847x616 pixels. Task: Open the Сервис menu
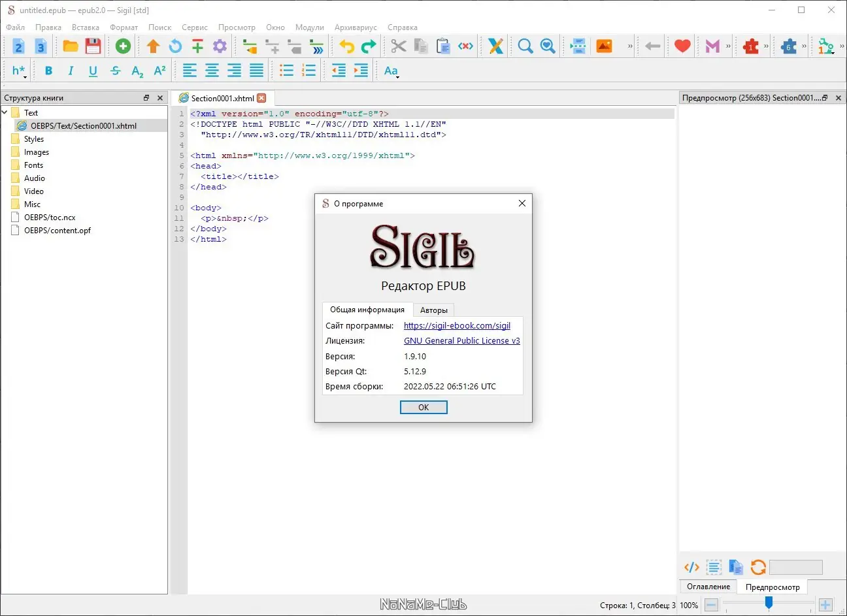pos(194,27)
